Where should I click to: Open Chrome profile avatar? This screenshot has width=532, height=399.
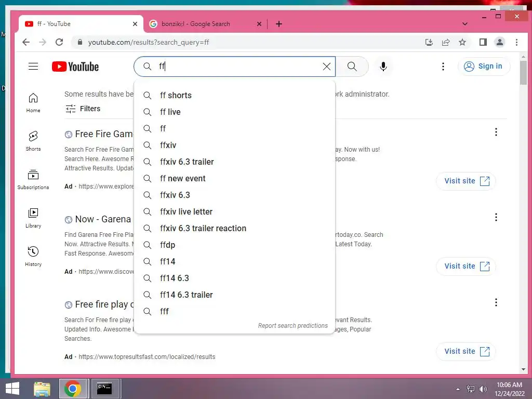pyautogui.click(x=499, y=42)
